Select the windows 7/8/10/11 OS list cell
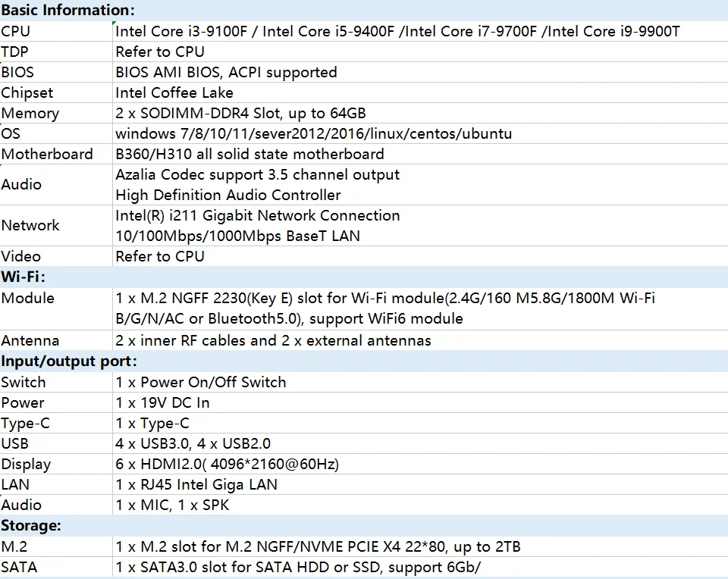 click(x=420, y=133)
